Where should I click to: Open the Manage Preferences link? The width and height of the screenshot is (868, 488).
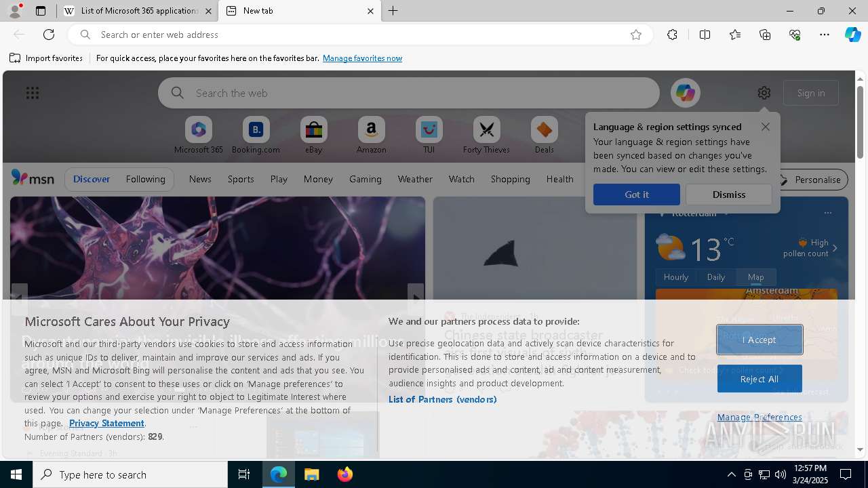[x=759, y=417]
